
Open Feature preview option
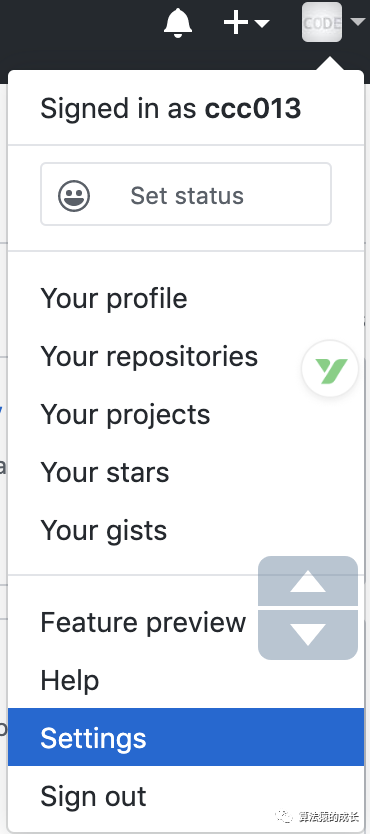[144, 622]
